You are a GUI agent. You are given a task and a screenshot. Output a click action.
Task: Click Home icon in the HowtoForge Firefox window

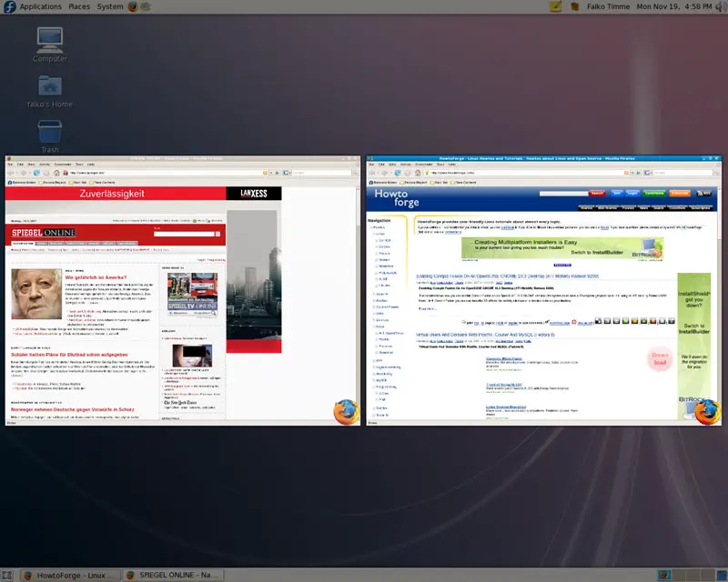418,173
